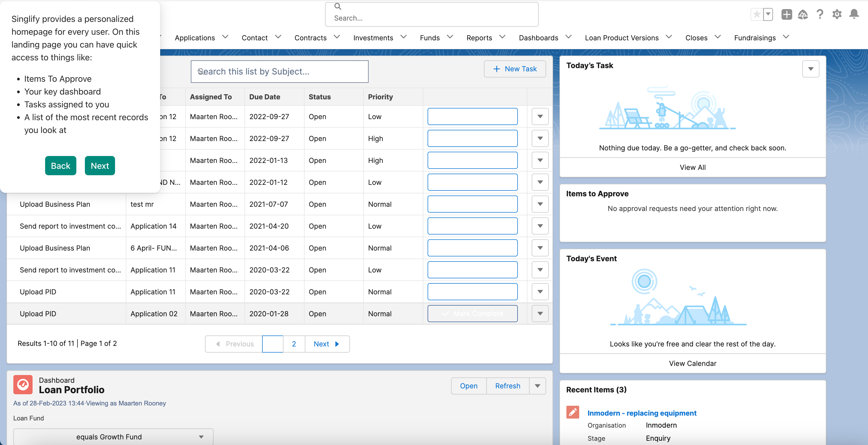Click the search magnifier icon

[x=338, y=6]
